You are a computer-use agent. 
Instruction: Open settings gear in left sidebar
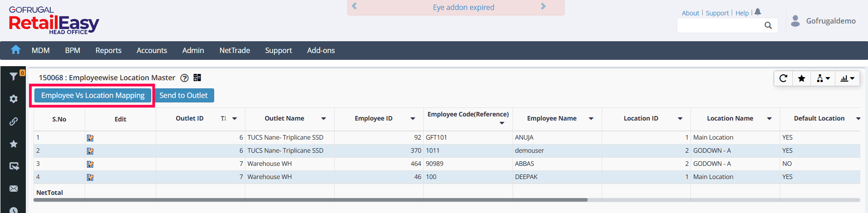tap(14, 99)
